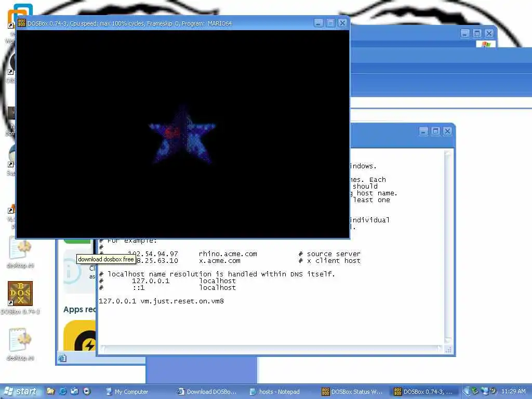Image resolution: width=532 pixels, height=399 pixels.
Task: Click the Notepad vertical scrollbar up arrow
Action: click(x=448, y=154)
